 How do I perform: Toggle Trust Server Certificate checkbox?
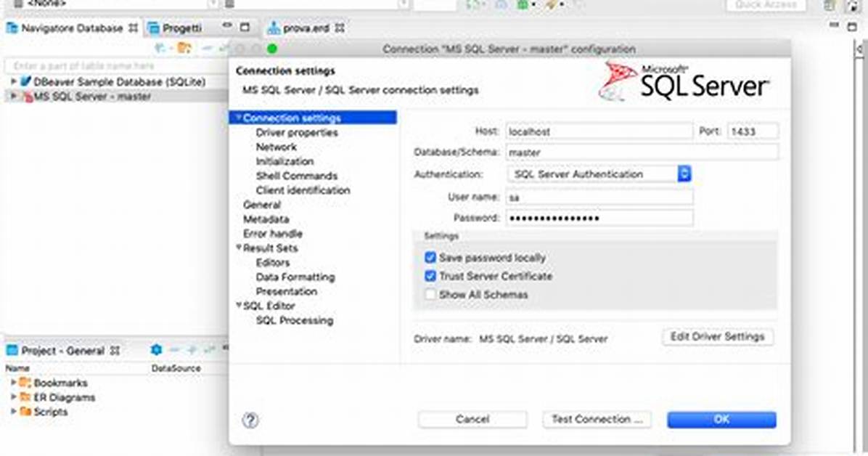click(430, 275)
